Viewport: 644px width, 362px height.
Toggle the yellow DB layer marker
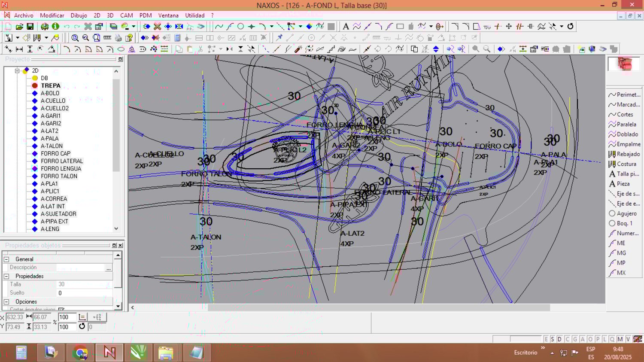coord(35,78)
